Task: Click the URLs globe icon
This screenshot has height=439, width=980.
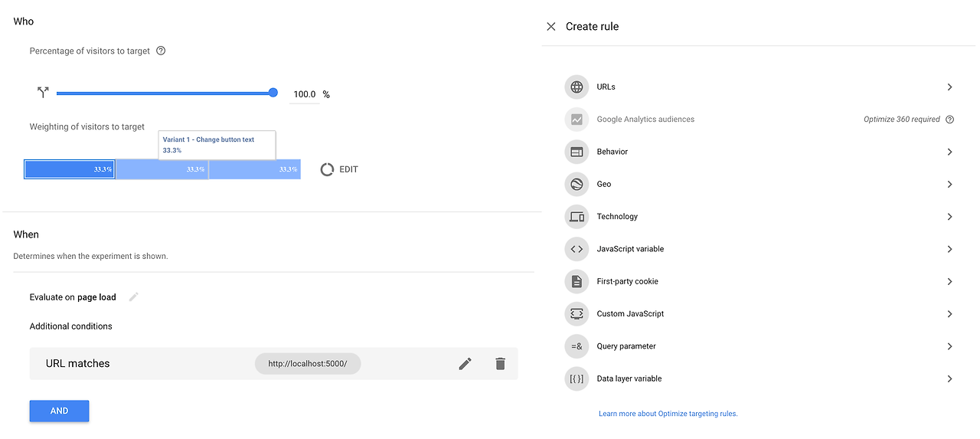Action: [577, 87]
